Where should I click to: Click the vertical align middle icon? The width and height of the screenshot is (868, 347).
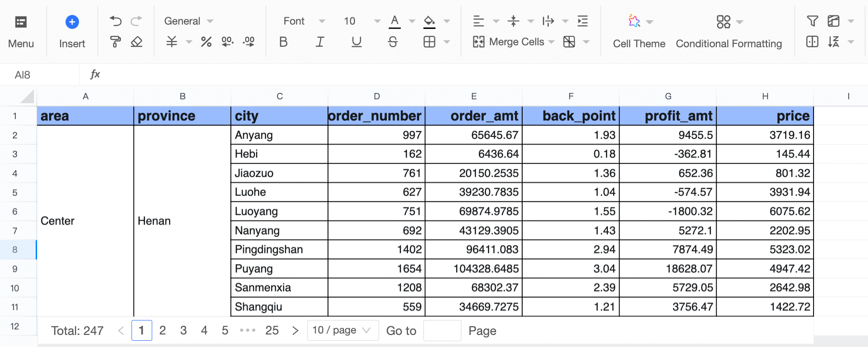pyautogui.click(x=513, y=21)
